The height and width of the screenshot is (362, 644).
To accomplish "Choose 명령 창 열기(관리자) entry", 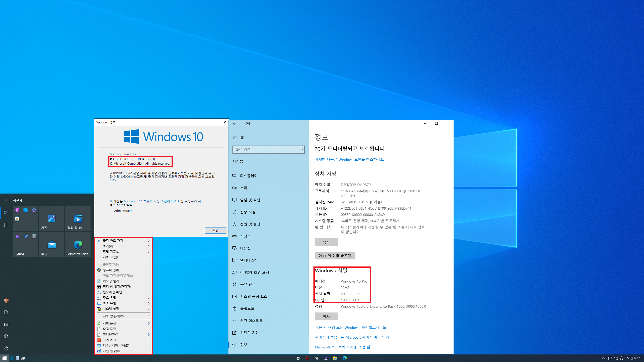I will pos(124,287).
